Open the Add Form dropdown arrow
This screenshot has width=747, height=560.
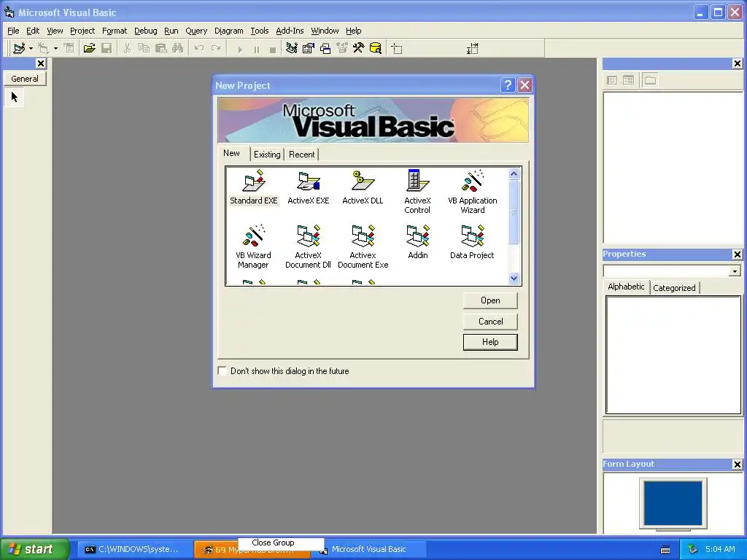(x=55, y=48)
